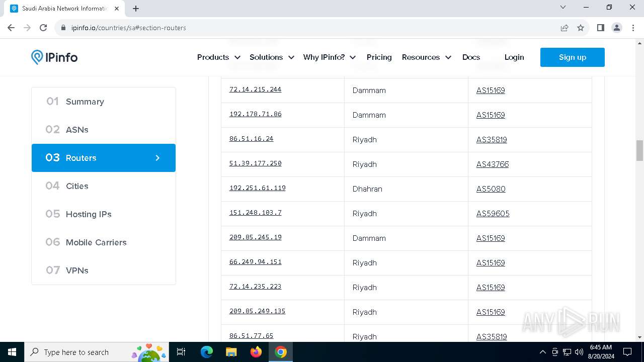Bookmark this tab with the star icon

[x=581, y=28]
